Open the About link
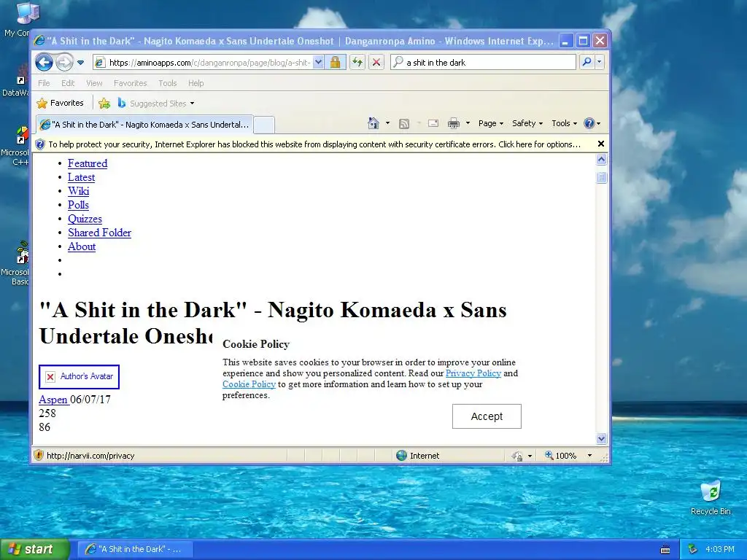This screenshot has height=560, width=747. pyautogui.click(x=82, y=246)
